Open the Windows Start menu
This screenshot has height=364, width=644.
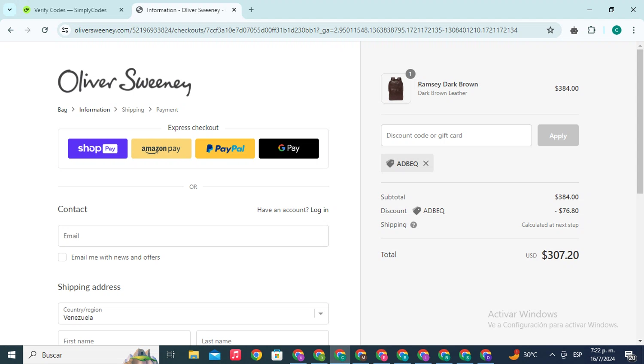click(x=12, y=355)
